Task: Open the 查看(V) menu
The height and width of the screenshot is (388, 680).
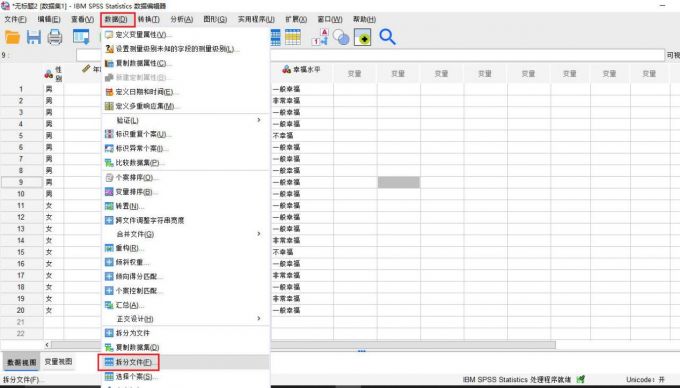Action: coord(82,20)
